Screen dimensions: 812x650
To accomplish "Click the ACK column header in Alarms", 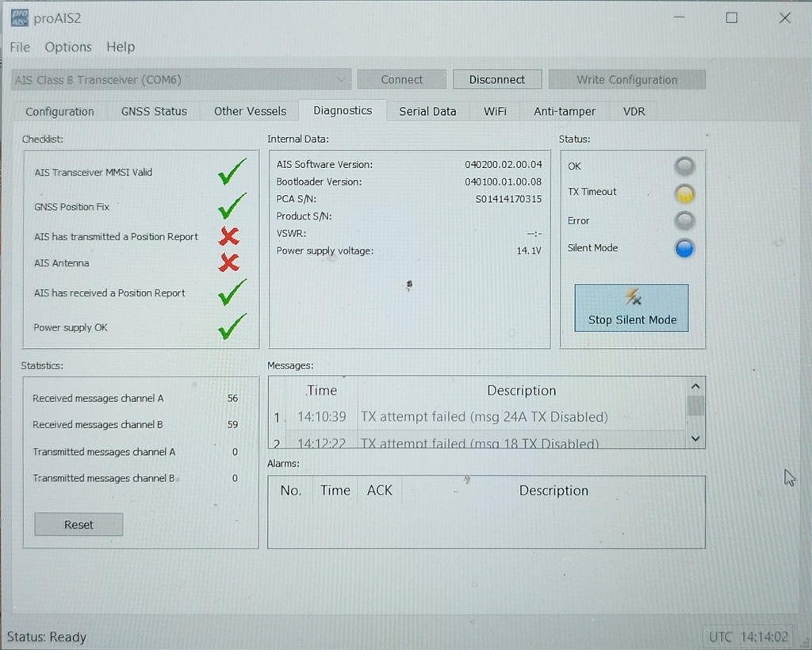I will (x=380, y=490).
